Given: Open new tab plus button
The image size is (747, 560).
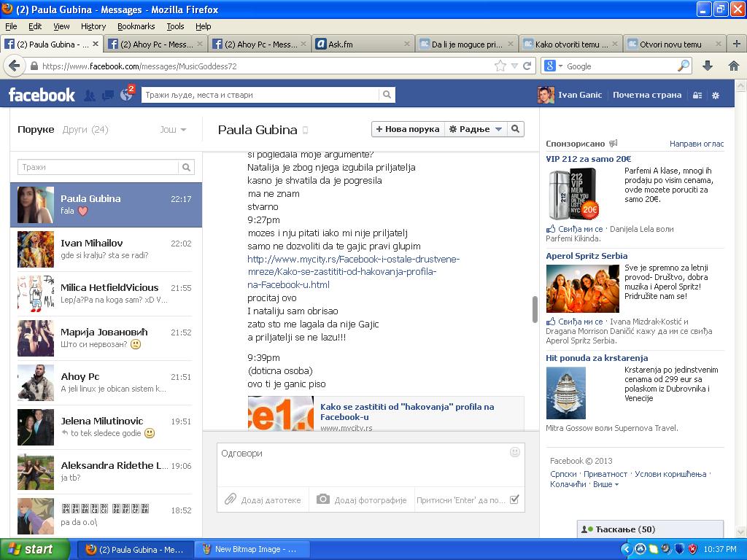Looking at the screenshot, I should [x=737, y=44].
